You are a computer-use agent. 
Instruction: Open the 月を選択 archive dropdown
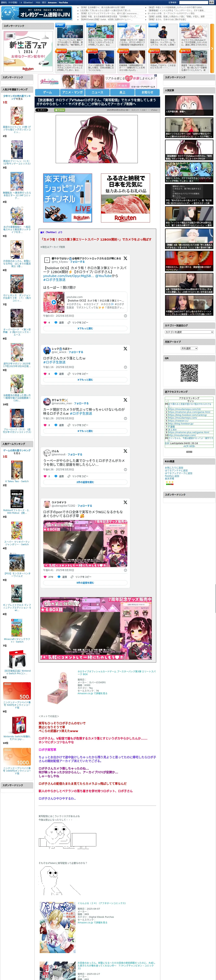(189, 349)
